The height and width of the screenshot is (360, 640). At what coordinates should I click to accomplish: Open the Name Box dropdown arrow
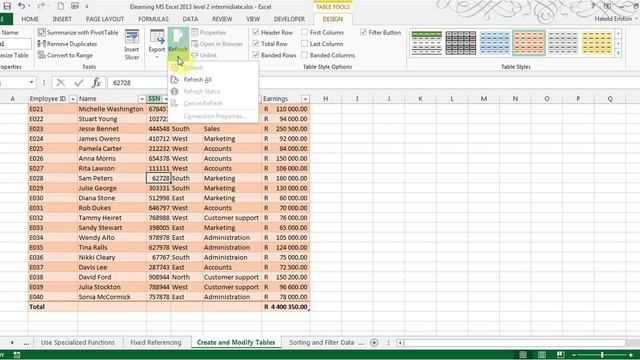tap(31, 82)
